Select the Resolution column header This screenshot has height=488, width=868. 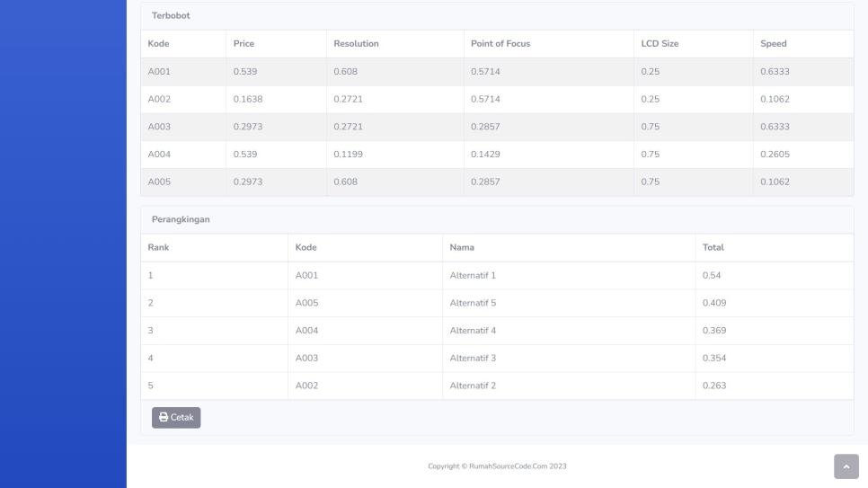tap(356, 44)
